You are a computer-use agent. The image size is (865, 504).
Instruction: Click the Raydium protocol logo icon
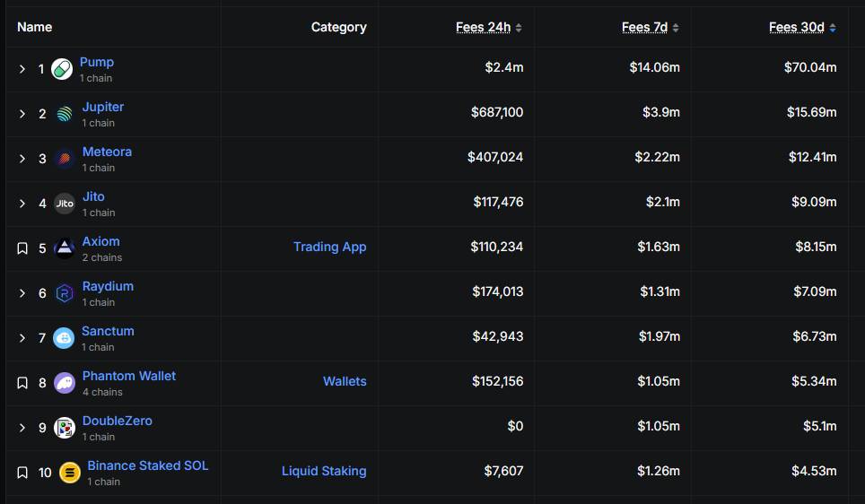pos(65,293)
